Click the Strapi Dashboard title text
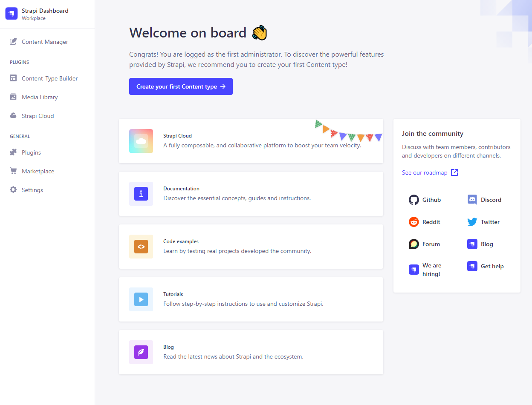Image resolution: width=532 pixels, height=405 pixels. pos(45,11)
